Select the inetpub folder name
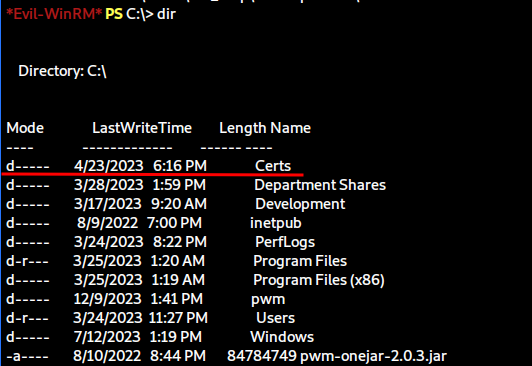The width and height of the screenshot is (532, 366). [276, 223]
